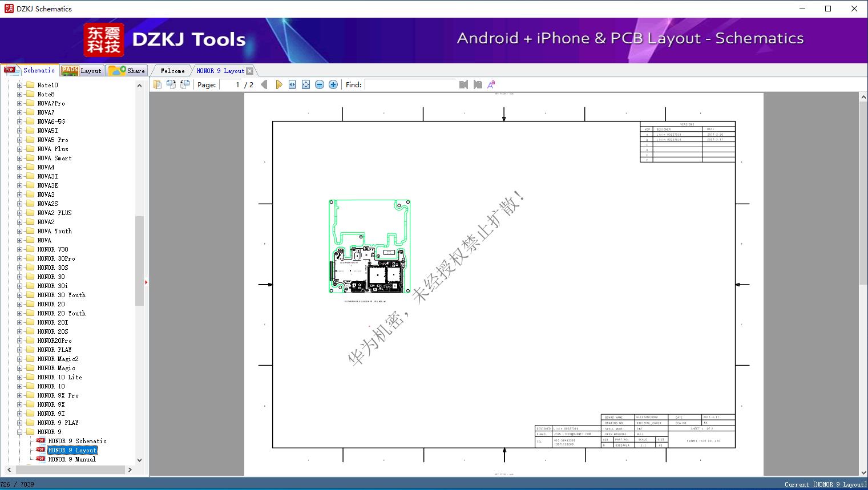Viewport: 868px width, 490px height.
Task: Expand the NOVA7Pro folder
Action: click(x=19, y=103)
